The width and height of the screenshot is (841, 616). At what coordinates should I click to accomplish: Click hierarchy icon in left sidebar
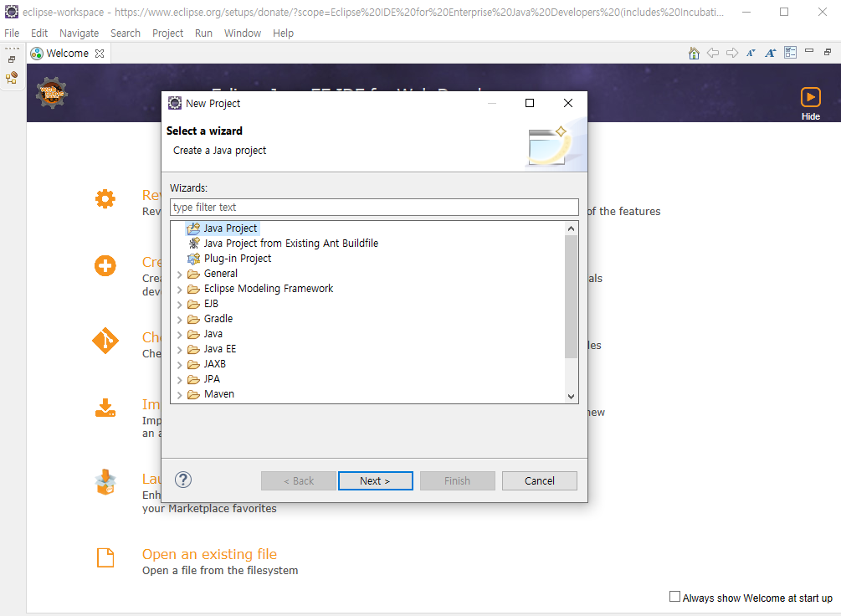[x=11, y=78]
